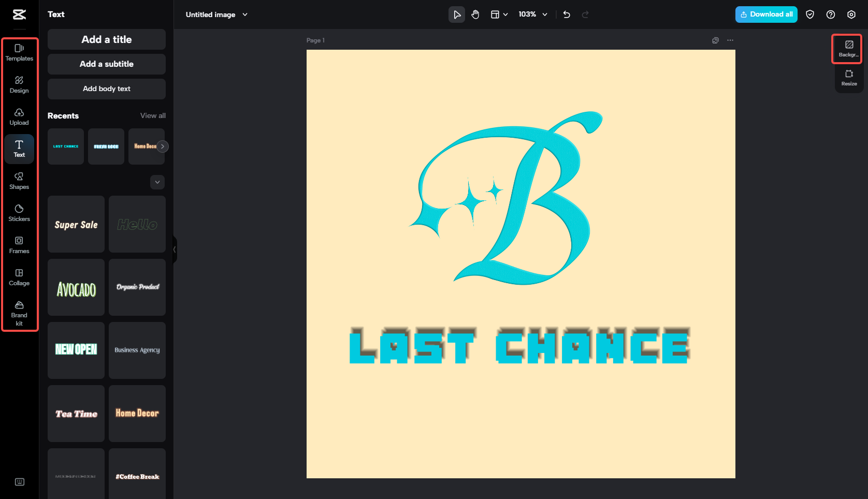The height and width of the screenshot is (499, 868).
Task: Open Background settings for the canvas
Action: click(x=848, y=48)
